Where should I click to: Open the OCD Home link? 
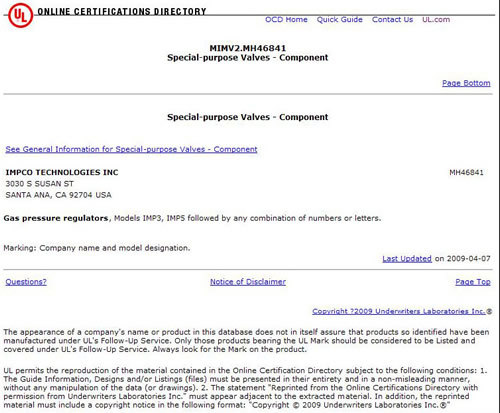point(286,20)
